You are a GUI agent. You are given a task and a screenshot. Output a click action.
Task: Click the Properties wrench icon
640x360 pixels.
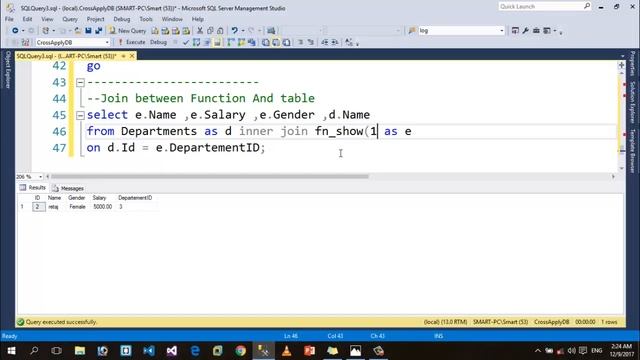pyautogui.click(x=526, y=31)
